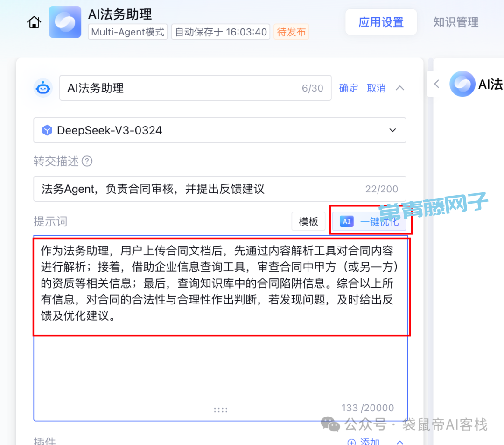Image resolution: width=504 pixels, height=445 pixels.
Task: Switch to the 知识管理 tab
Action: (456, 22)
